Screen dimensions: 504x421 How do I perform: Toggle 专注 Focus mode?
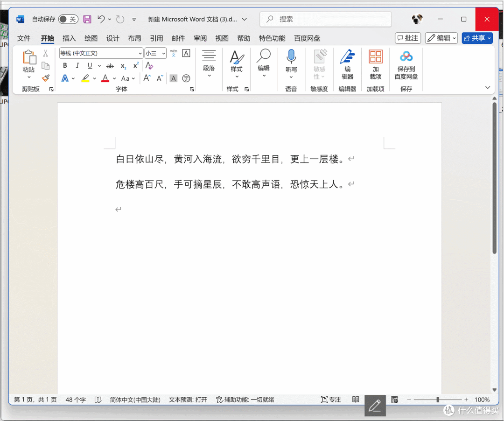pos(331,400)
